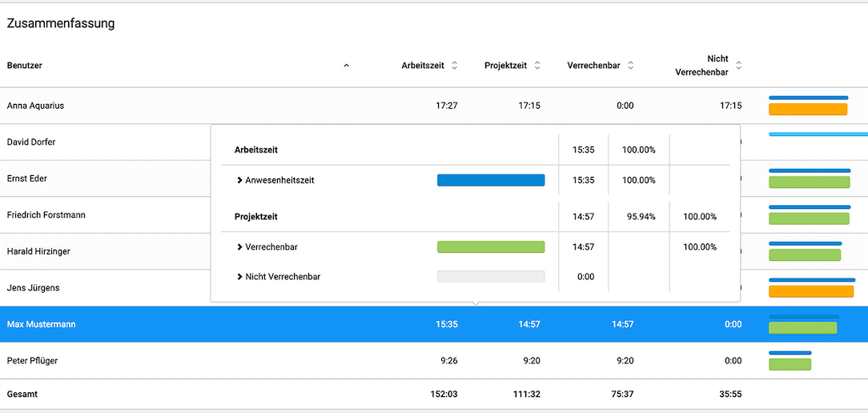
Task: Sort by Arbeitszeit column arrows
Action: 455,66
